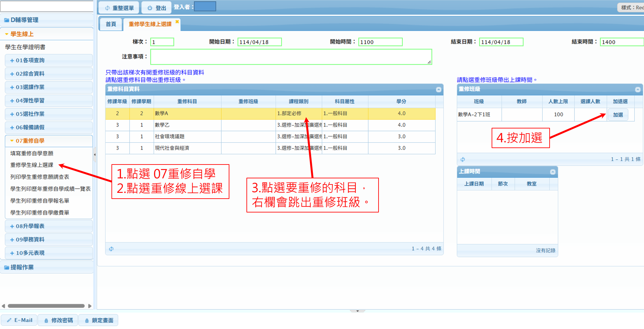Screen dimensions: 644x329
Task: Open the E-Mail button
Action: coord(20,320)
